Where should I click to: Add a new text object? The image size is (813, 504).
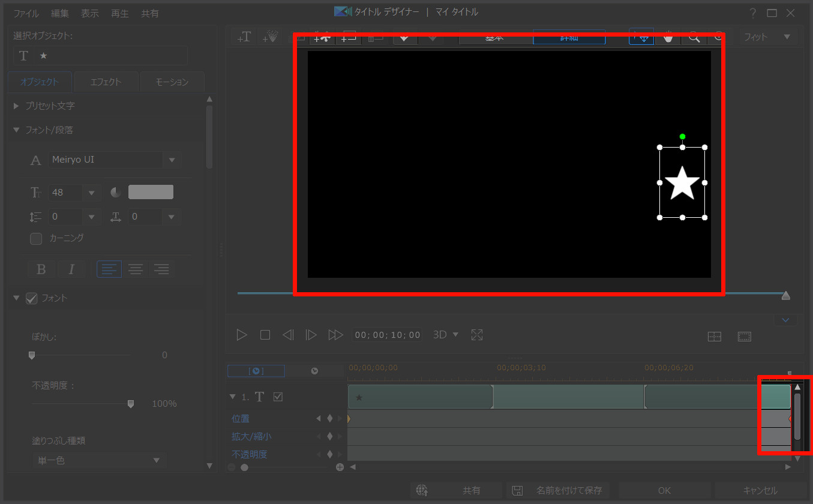point(244,37)
